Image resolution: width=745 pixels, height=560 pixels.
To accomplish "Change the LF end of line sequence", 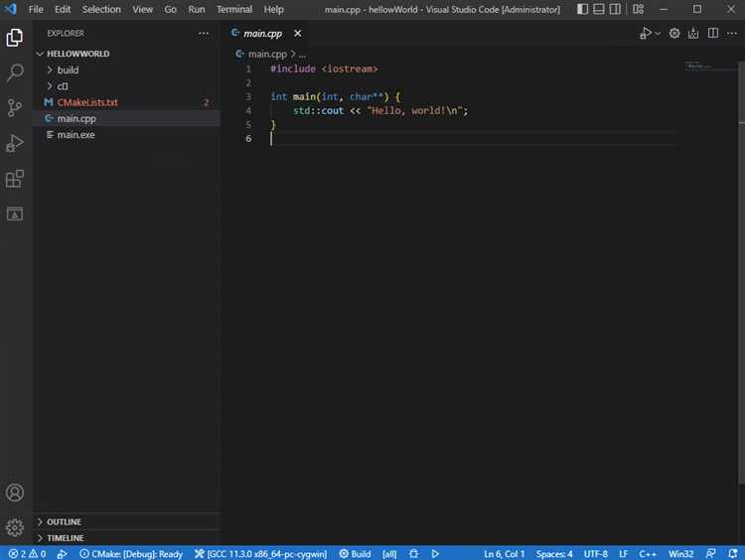I will [x=624, y=553].
